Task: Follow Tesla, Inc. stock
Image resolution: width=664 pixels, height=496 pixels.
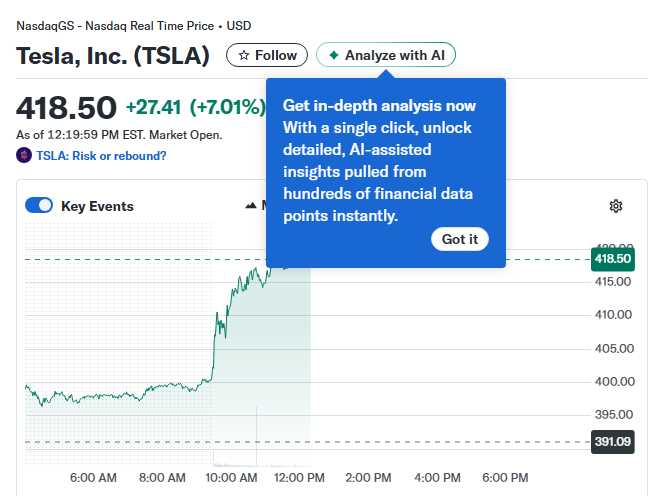Action: click(x=267, y=55)
